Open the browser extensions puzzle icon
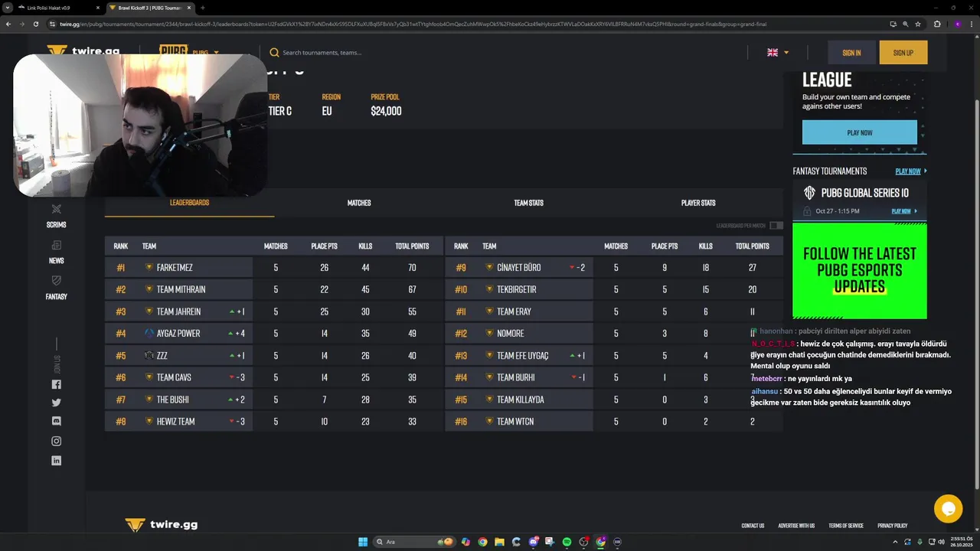This screenshot has height=551, width=980. click(x=937, y=24)
